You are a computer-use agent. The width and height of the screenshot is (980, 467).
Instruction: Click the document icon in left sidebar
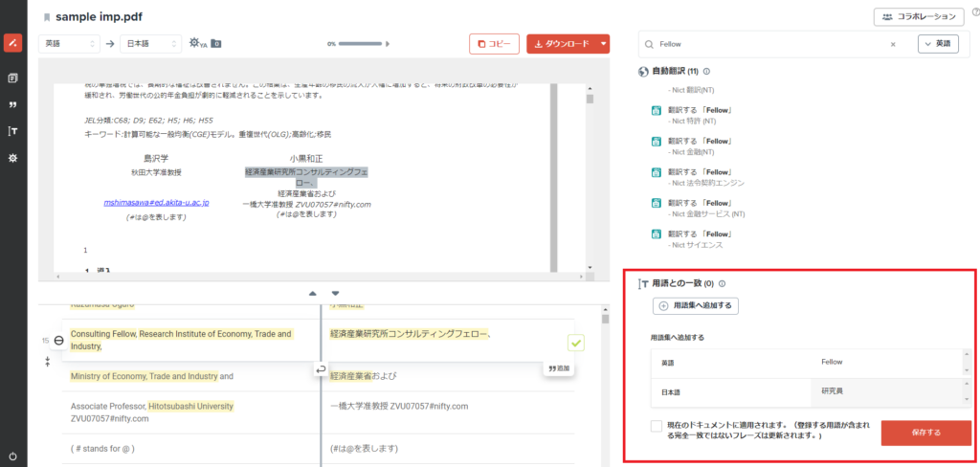point(12,78)
